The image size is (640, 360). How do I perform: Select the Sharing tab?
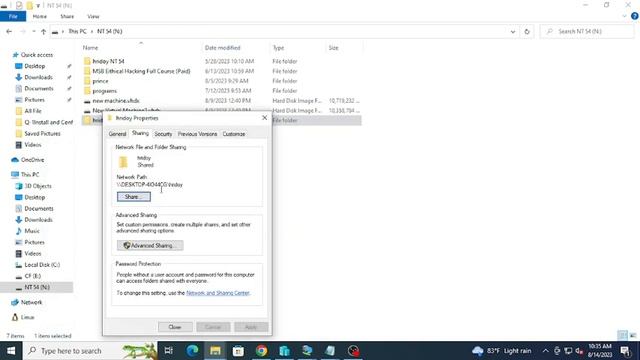140,133
